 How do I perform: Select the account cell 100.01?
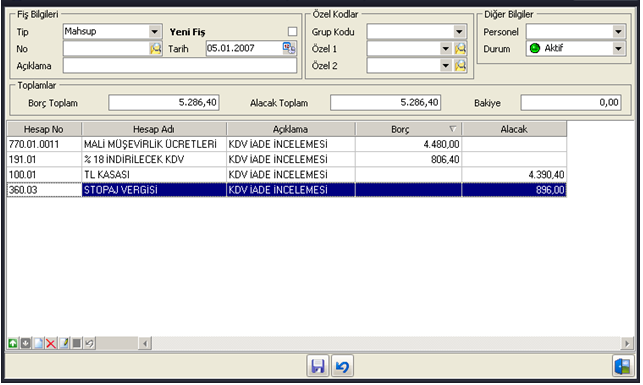tap(44, 175)
